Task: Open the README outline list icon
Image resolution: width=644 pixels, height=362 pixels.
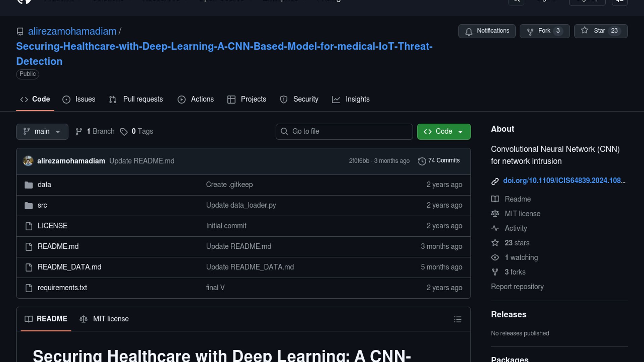Action: coord(458,319)
